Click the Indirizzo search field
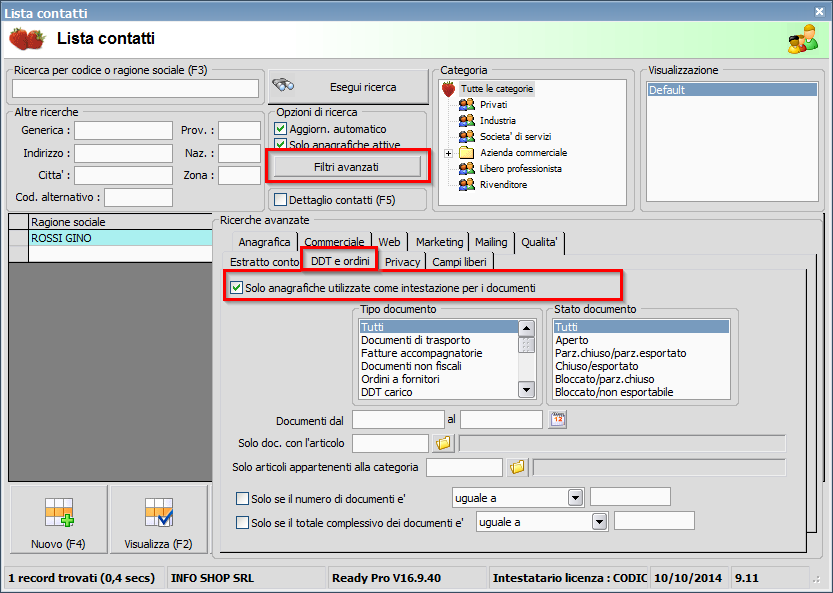Image resolution: width=833 pixels, height=593 pixels. 123,153
